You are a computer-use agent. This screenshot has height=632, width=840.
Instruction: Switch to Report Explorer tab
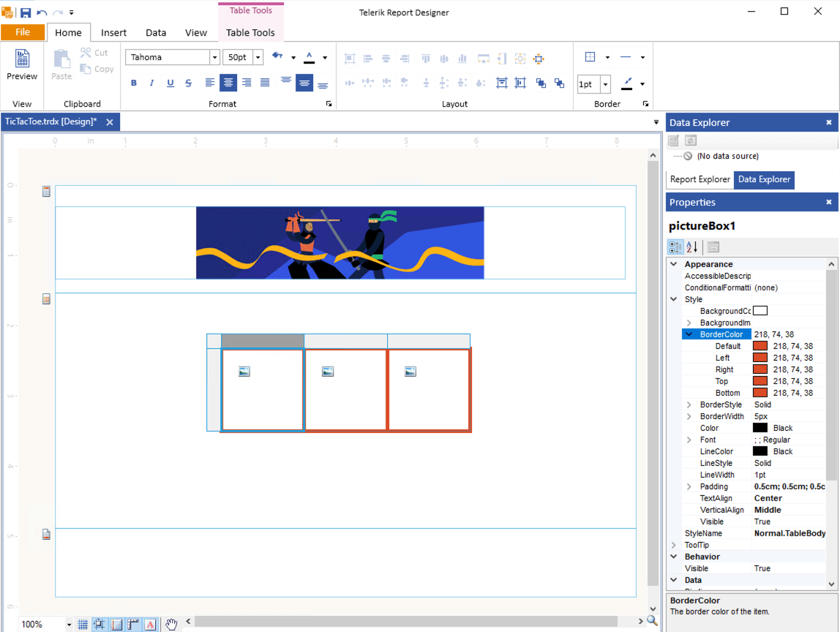(x=700, y=179)
